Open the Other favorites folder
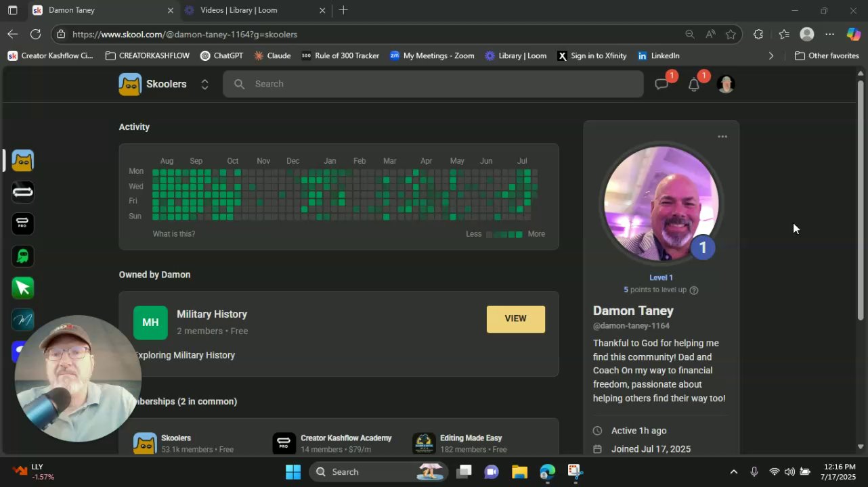The width and height of the screenshot is (868, 487). (827, 55)
